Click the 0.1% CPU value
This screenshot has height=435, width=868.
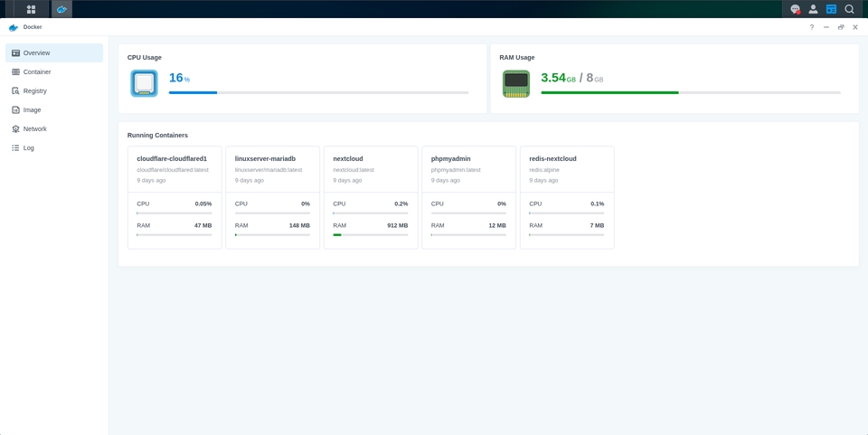coord(598,203)
